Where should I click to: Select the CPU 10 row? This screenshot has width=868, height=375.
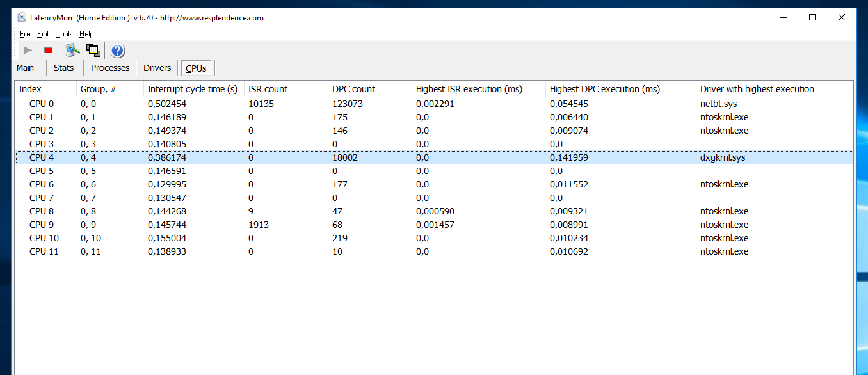pos(434,238)
